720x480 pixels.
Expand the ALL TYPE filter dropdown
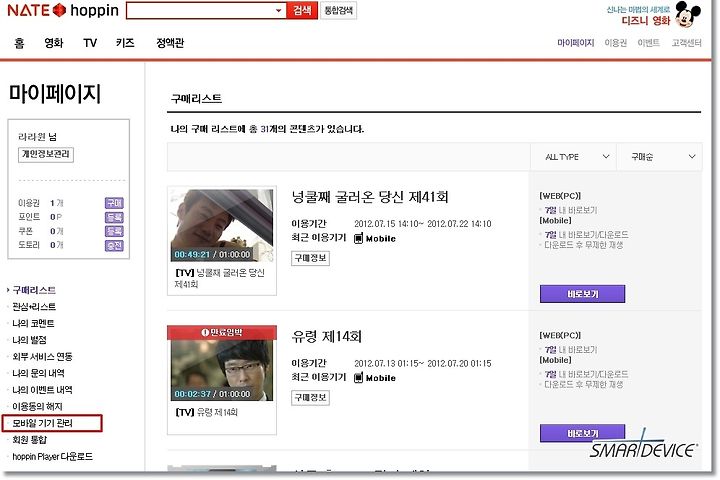574,157
